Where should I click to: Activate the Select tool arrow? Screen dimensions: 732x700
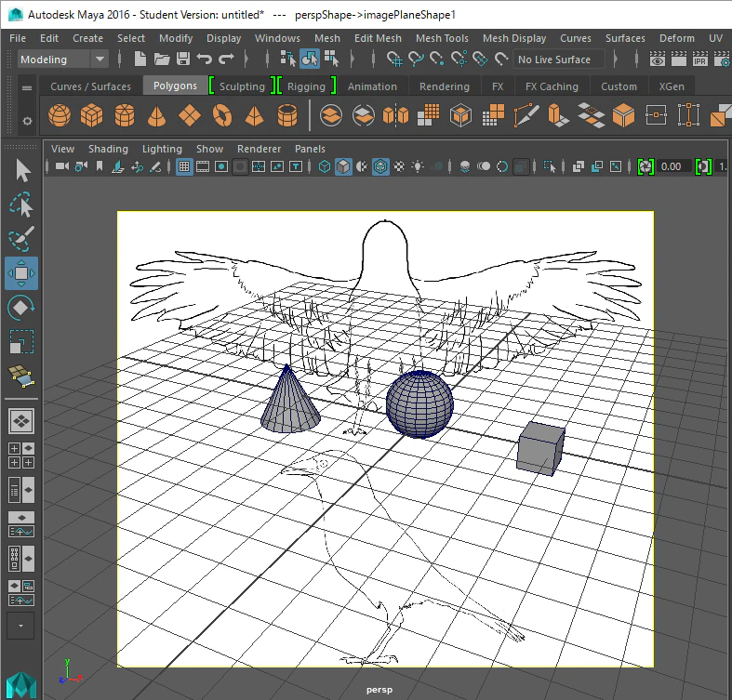click(22, 170)
